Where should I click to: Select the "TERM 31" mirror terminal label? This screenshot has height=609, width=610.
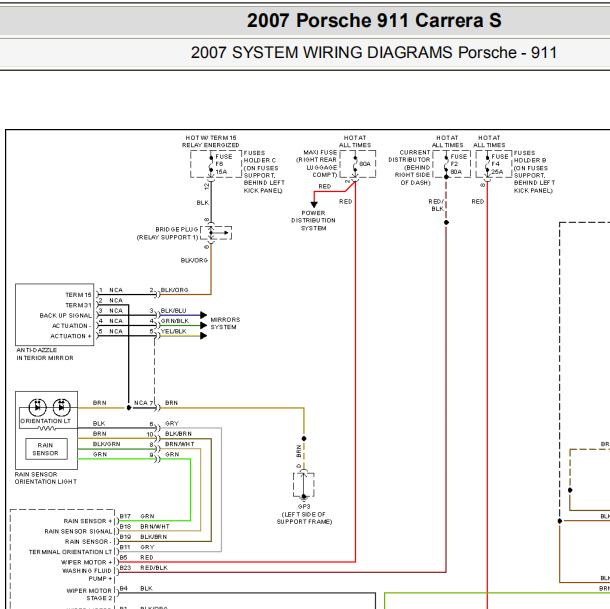[78, 305]
